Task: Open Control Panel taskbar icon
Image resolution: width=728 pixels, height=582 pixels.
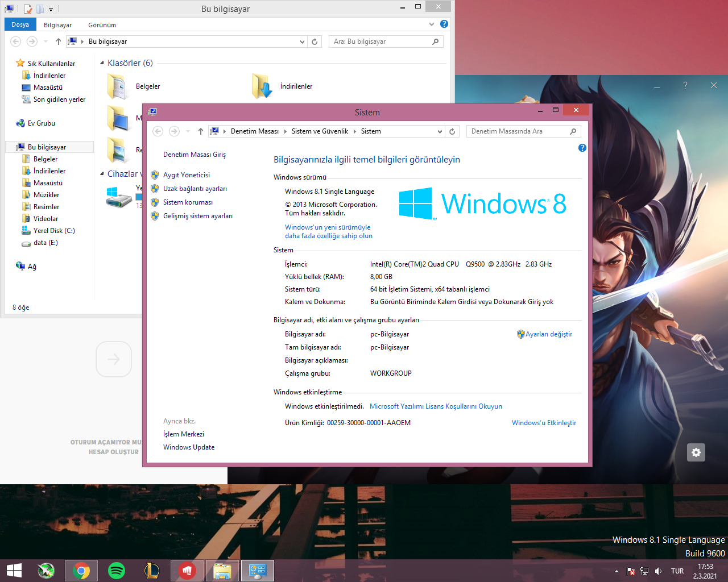Action: [258, 571]
